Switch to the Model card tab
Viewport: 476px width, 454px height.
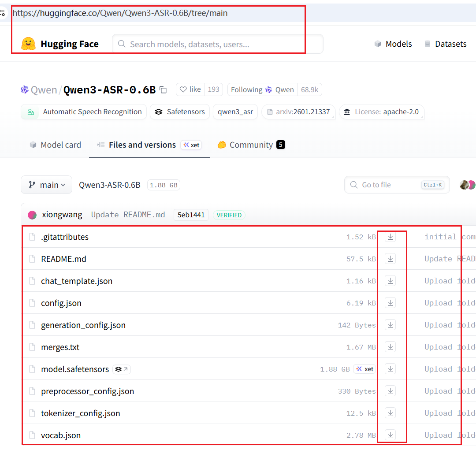point(56,145)
